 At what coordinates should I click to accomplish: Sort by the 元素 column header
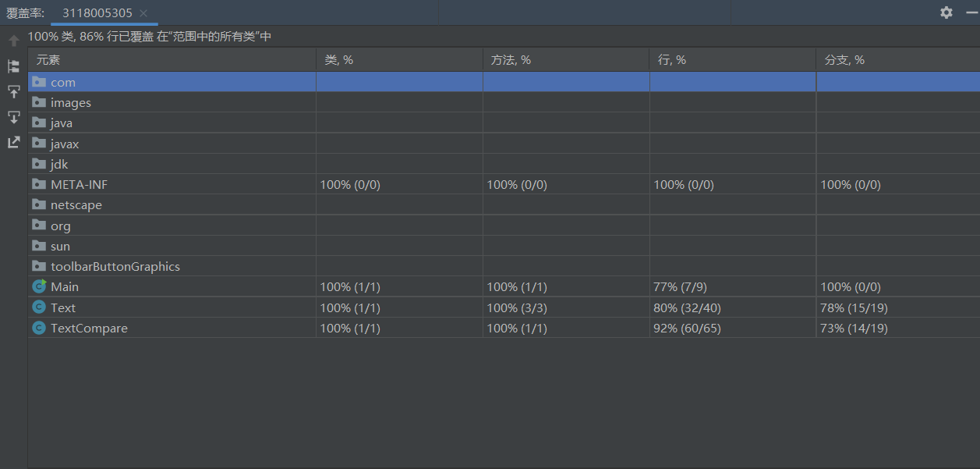(x=48, y=60)
